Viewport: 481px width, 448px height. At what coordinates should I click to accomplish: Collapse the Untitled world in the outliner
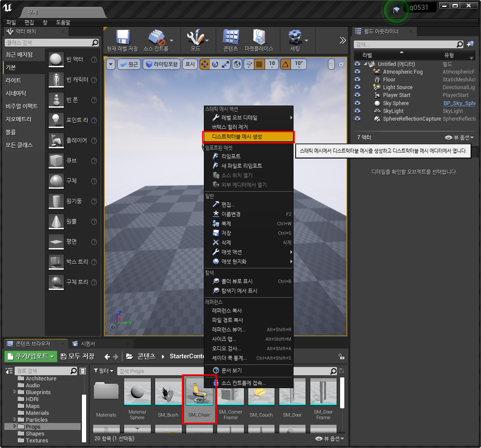pyautogui.click(x=365, y=64)
